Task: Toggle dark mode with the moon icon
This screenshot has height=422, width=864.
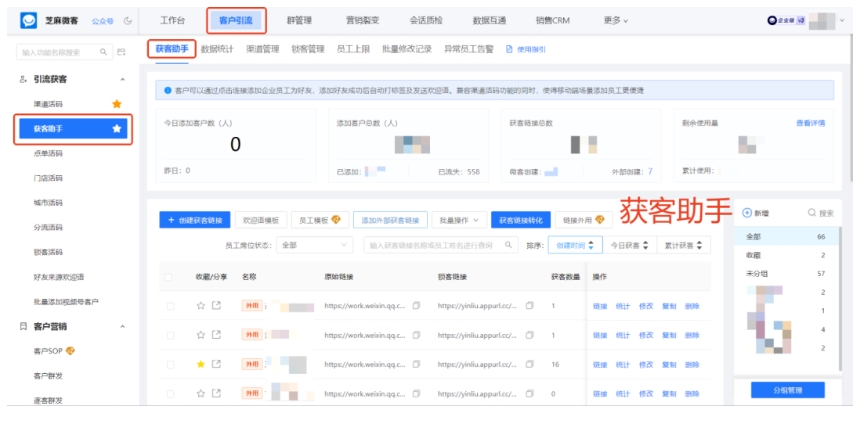Action: point(128,21)
